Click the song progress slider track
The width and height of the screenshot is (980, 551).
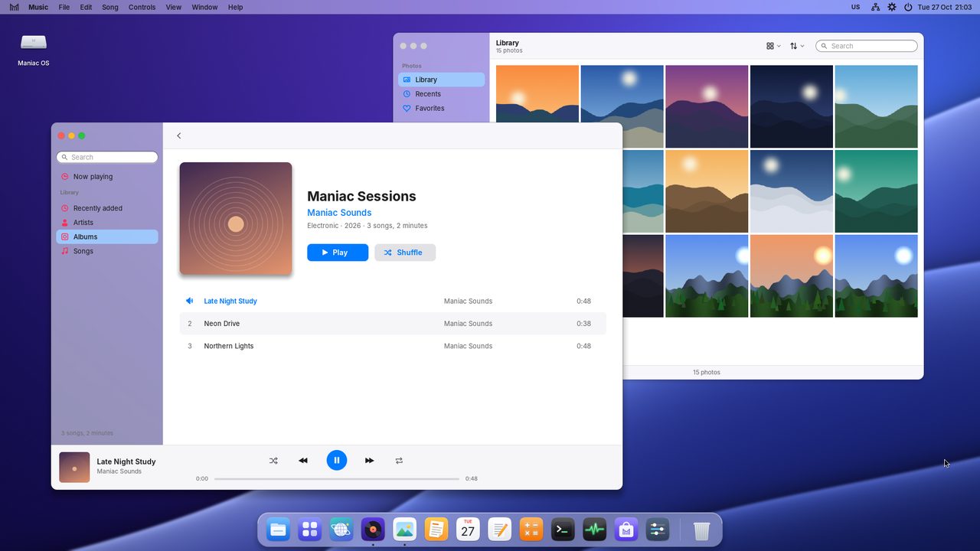[x=337, y=479]
